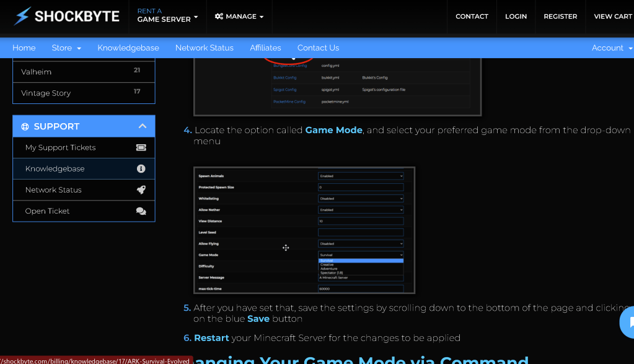Click the Support lifebuoy icon

[25, 126]
